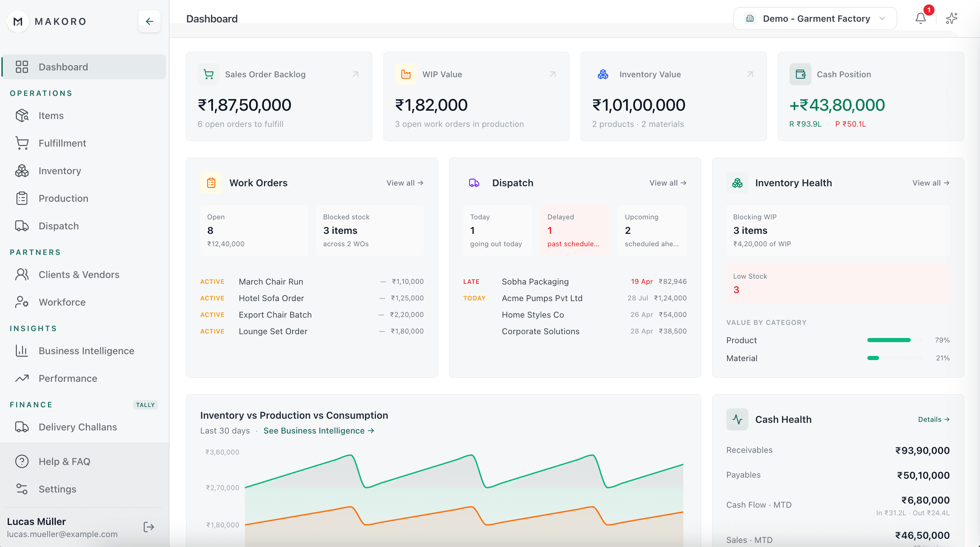
Task: Open Inventory in the sidebar
Action: (x=84, y=171)
